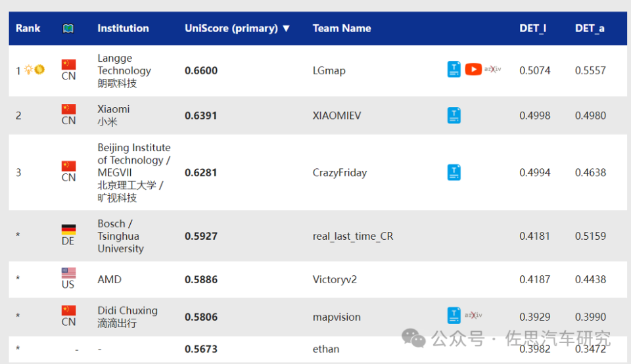Open mapvision arXiv paper link icon

(473, 315)
